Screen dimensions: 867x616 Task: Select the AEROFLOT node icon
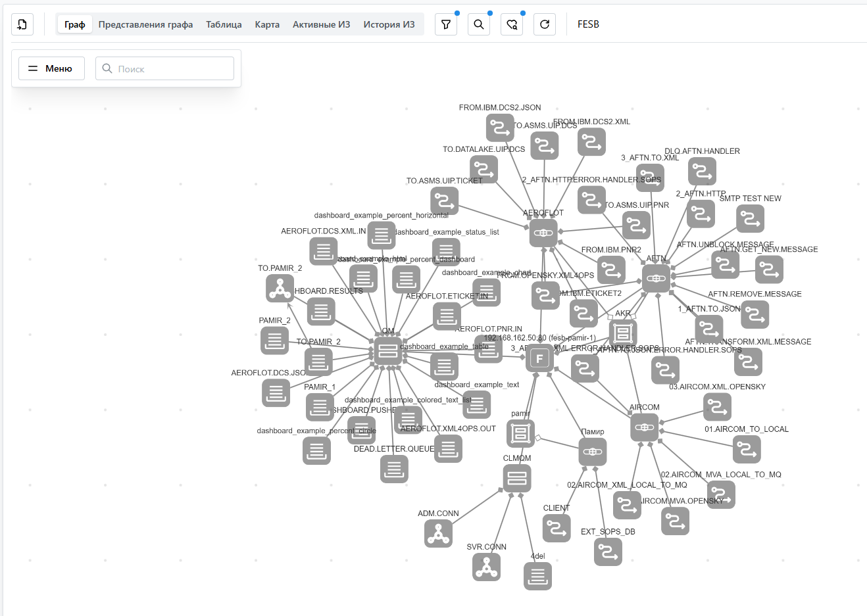pyautogui.click(x=543, y=233)
